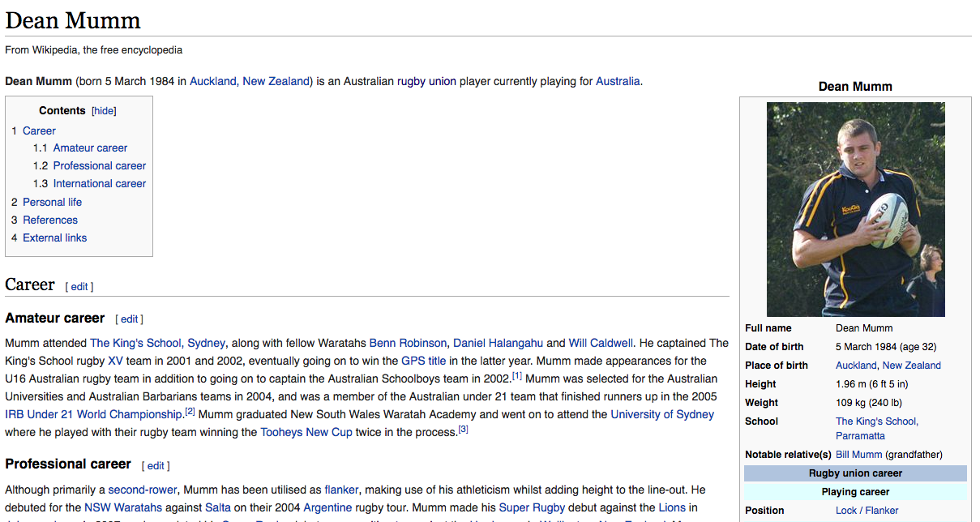
Task: Go to International career contents entry
Action: (x=99, y=183)
